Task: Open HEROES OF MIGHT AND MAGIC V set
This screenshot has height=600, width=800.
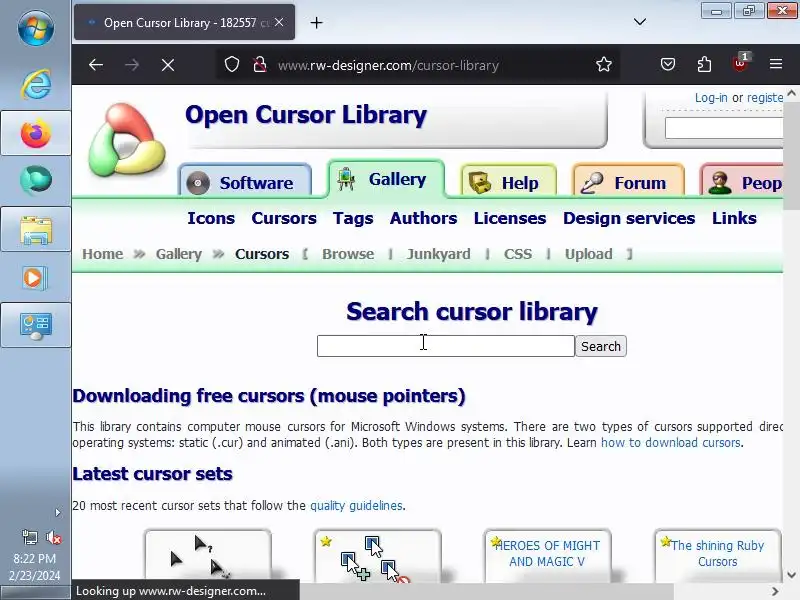Action: (x=547, y=554)
